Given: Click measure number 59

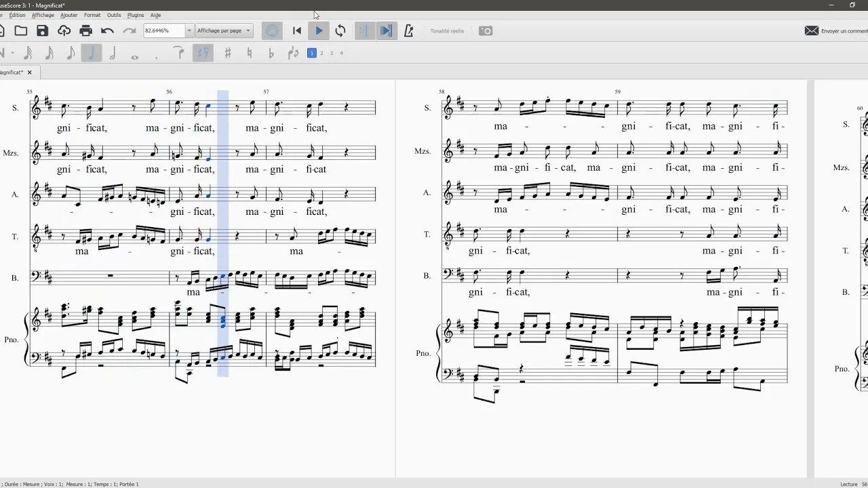Looking at the screenshot, I should point(618,91).
